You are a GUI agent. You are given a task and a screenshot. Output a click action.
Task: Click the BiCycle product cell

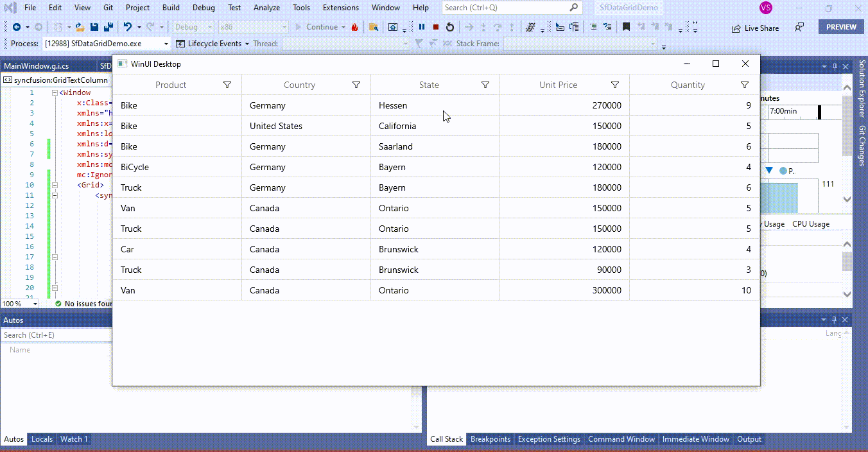(177, 167)
